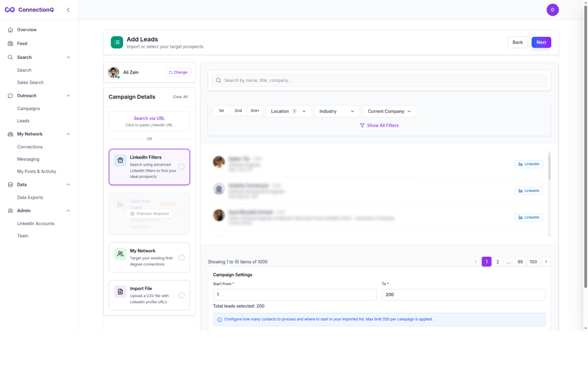Click the search magnifier in leads search bar
The height and width of the screenshot is (368, 588).
[x=218, y=80]
